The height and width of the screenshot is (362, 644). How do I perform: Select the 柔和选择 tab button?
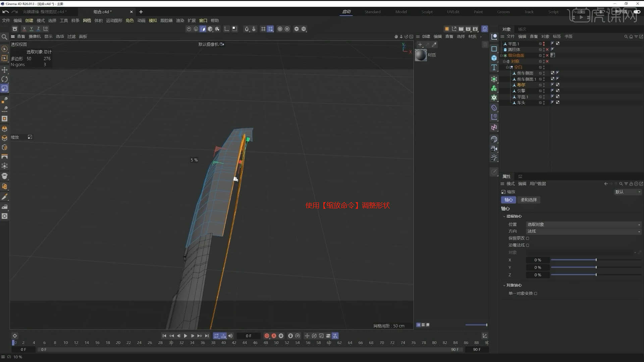click(529, 200)
